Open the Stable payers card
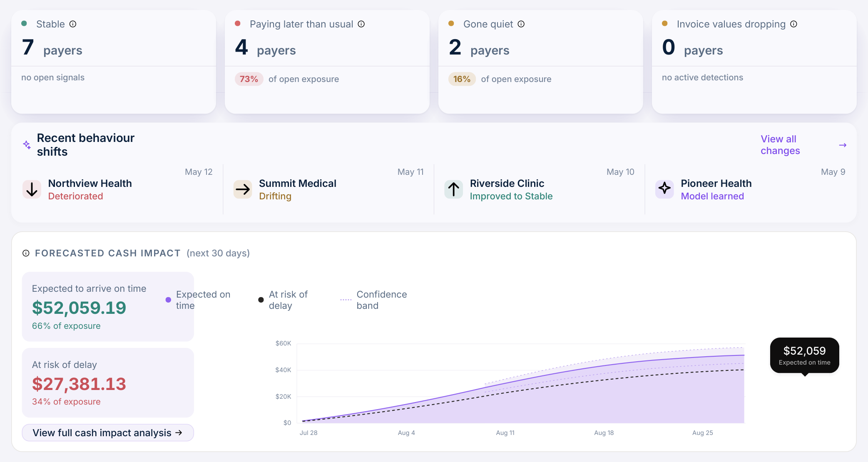This screenshot has width=868, height=462. [114, 62]
